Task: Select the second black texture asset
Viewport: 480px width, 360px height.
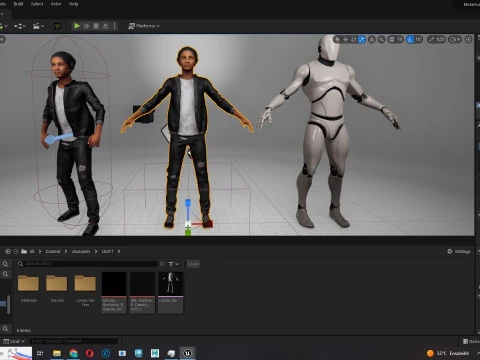Action: (142, 293)
